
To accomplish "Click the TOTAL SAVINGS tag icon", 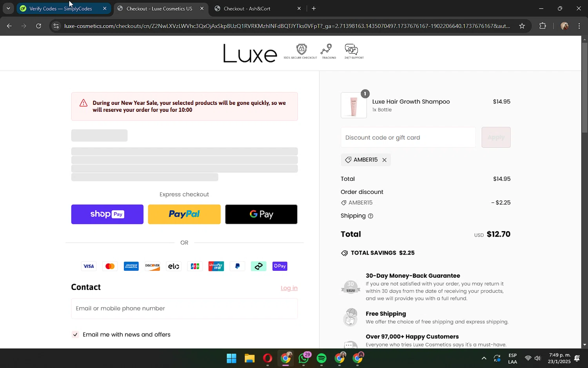I will tap(344, 253).
